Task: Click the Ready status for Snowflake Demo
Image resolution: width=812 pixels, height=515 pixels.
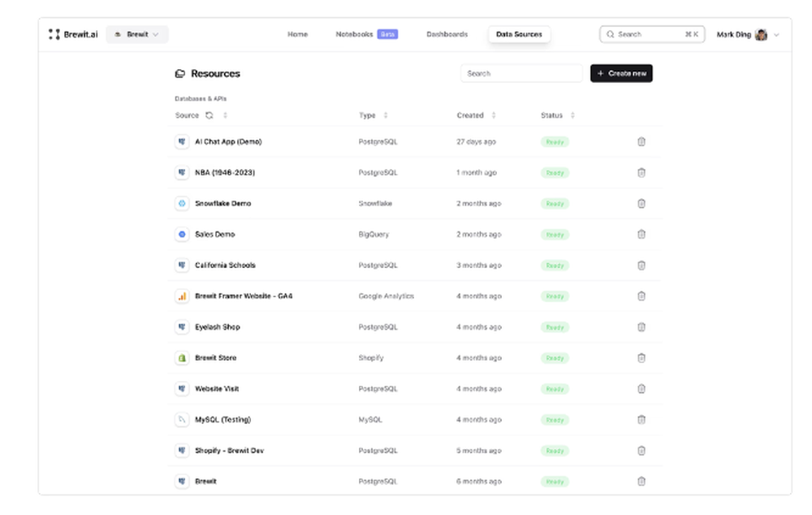Action: tap(555, 204)
